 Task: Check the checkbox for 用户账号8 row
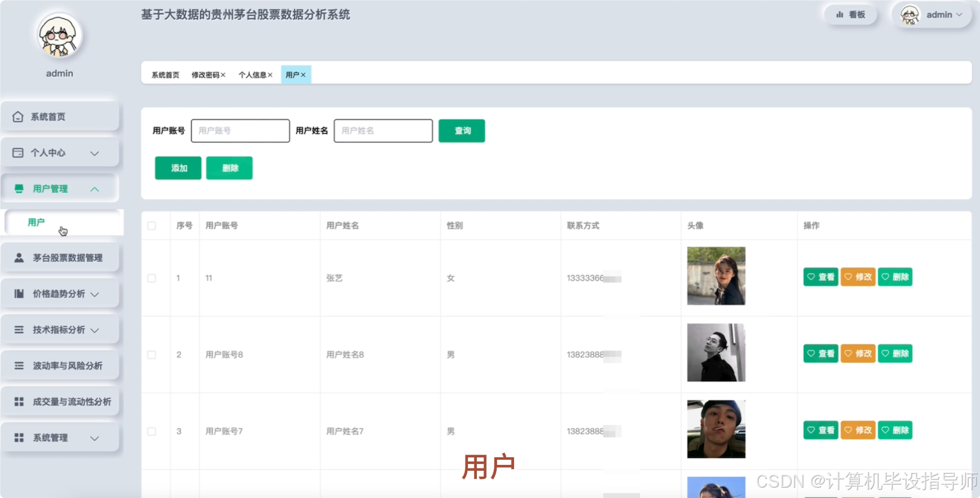tap(151, 355)
